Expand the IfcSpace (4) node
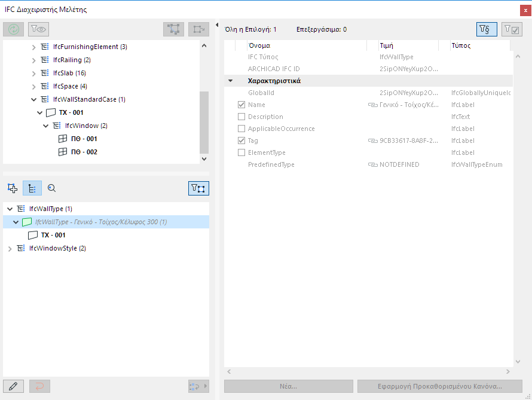This screenshot has height=400, width=532. pyautogui.click(x=33, y=87)
